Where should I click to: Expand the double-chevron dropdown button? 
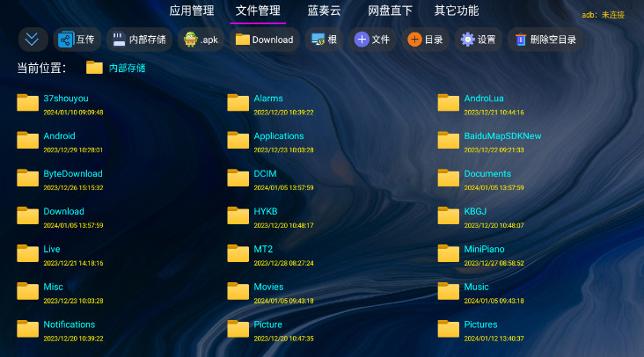point(33,40)
